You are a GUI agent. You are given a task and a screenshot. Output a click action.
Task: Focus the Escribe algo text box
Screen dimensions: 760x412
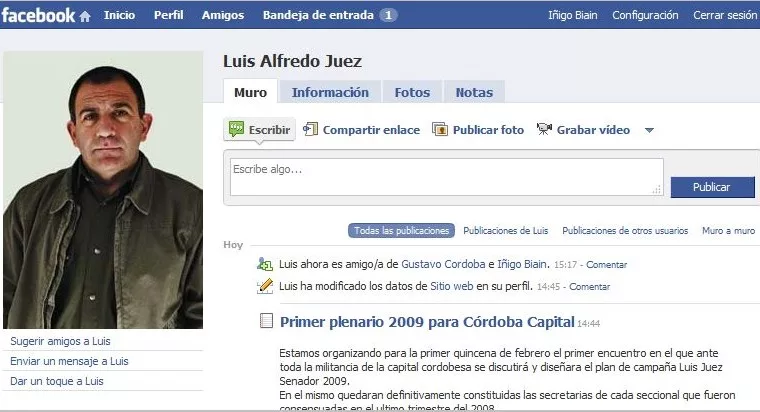tap(446, 177)
